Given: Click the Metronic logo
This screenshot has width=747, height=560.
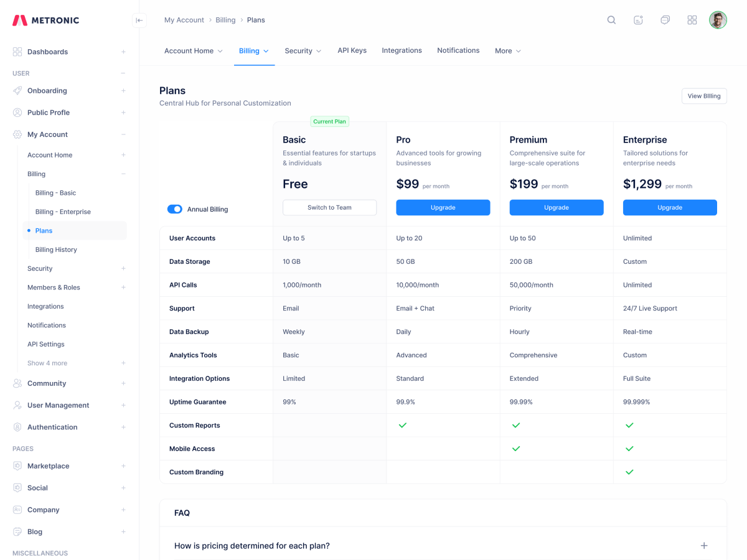Looking at the screenshot, I should (46, 20).
